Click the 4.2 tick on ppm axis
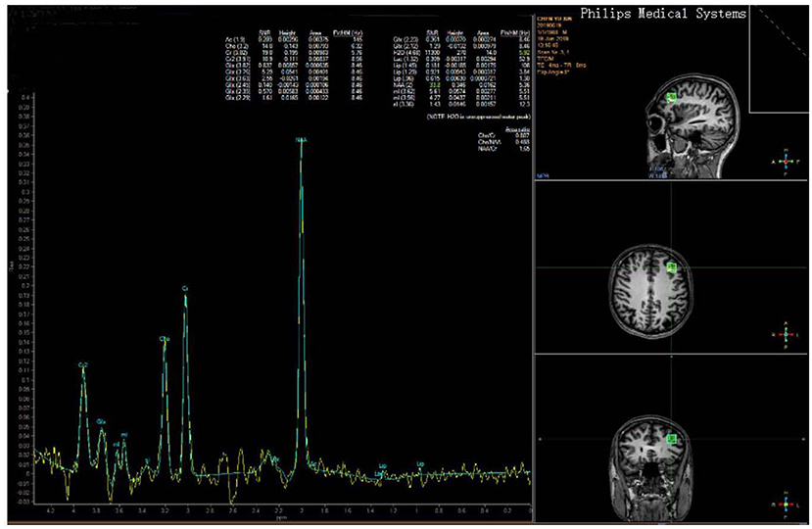 (50, 511)
